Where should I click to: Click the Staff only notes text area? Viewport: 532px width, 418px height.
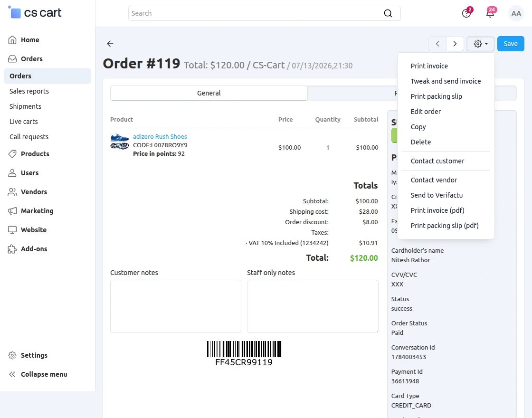[313, 306]
